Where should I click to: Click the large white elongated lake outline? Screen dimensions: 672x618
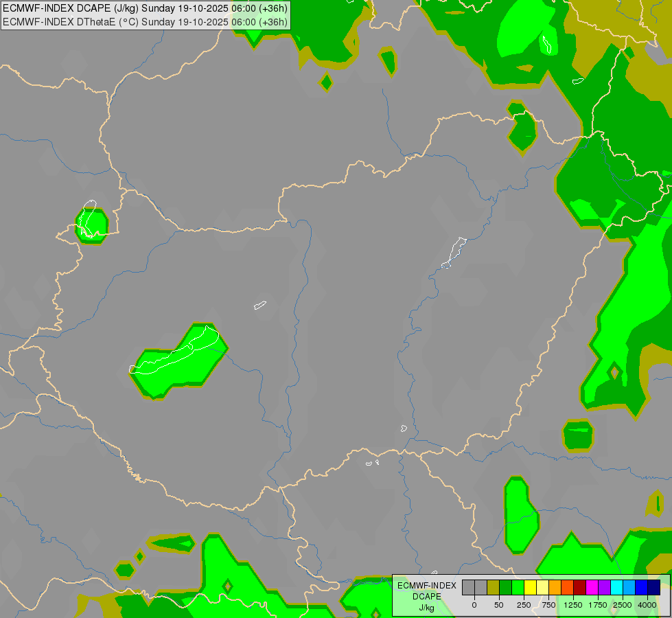click(174, 351)
